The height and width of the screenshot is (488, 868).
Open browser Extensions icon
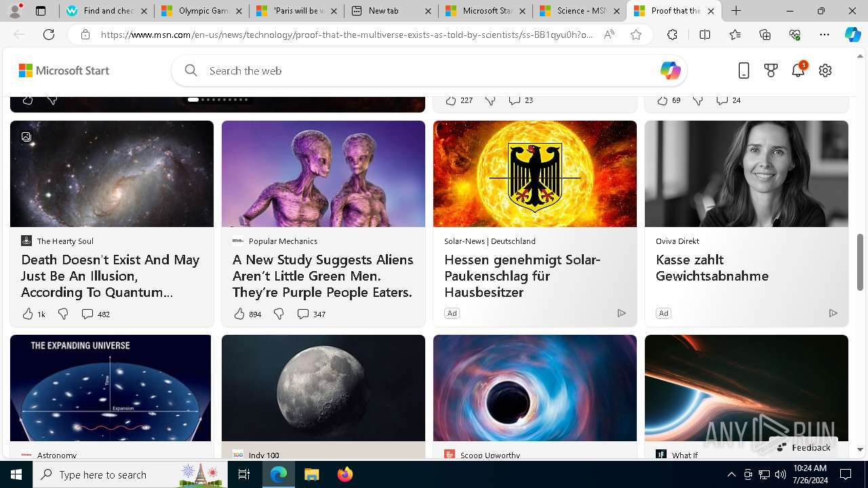pyautogui.click(x=672, y=35)
